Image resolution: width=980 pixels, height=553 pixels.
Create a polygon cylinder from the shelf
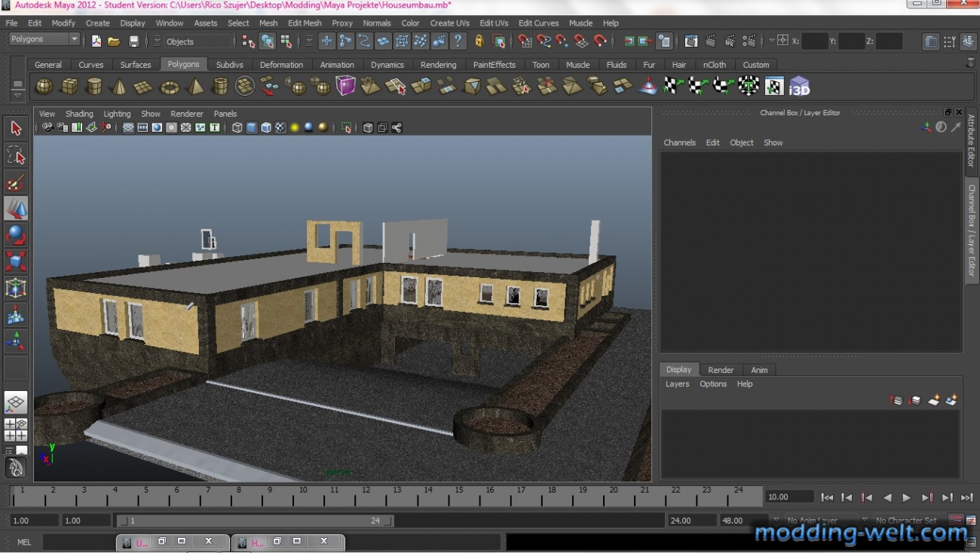click(94, 87)
